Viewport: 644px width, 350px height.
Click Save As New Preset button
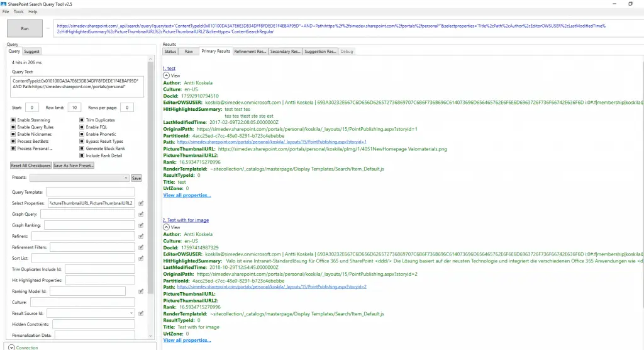(x=74, y=166)
